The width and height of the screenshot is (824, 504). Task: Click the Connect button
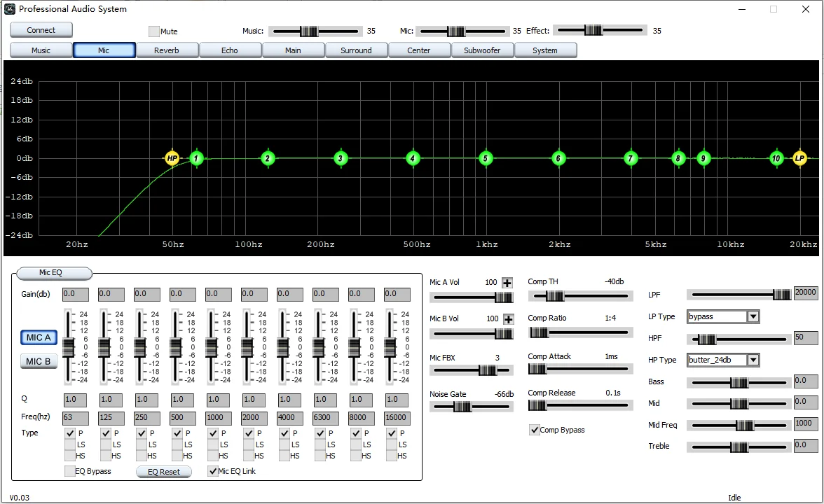point(41,30)
